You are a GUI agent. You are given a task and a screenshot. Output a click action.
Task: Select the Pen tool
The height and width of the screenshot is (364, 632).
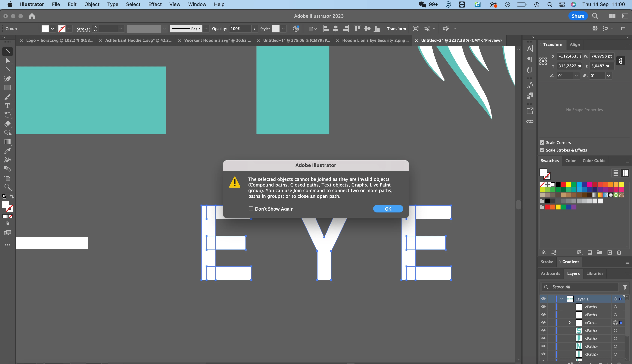click(x=8, y=79)
